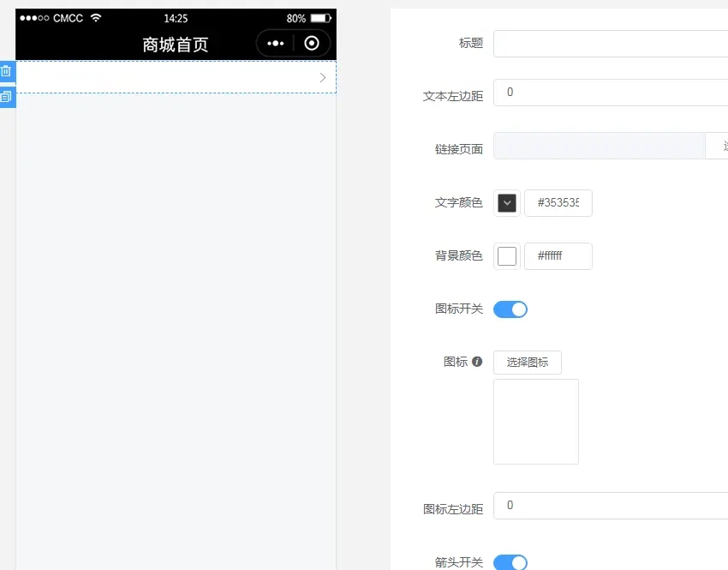This screenshot has height=570, width=728.
Task: Click the 图标左边距 input field
Action: coord(611,506)
